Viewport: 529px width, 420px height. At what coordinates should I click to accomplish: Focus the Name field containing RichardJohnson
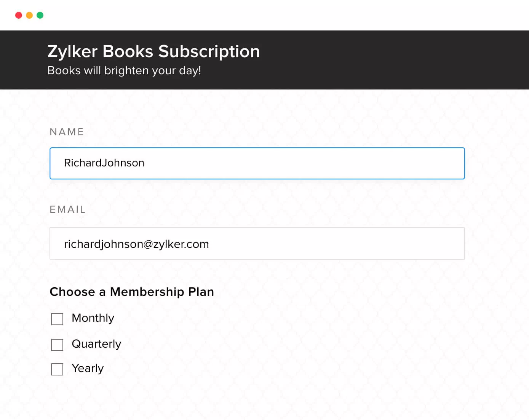[x=257, y=163]
